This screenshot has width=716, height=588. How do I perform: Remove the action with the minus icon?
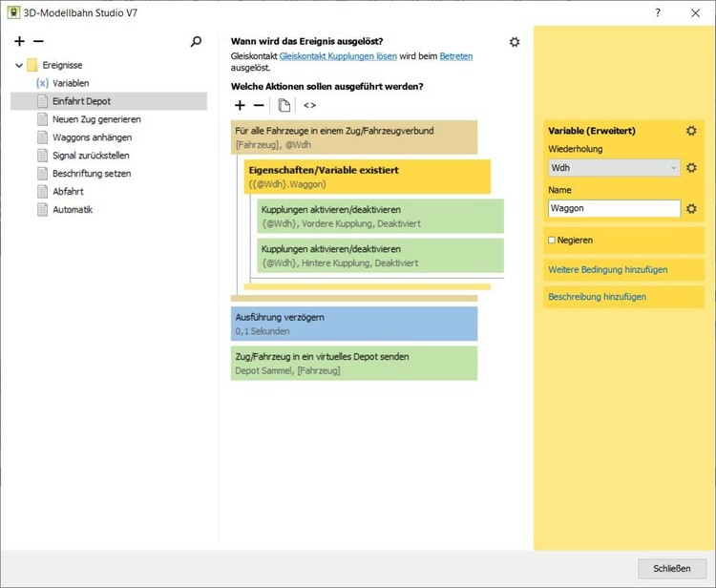pyautogui.click(x=259, y=105)
